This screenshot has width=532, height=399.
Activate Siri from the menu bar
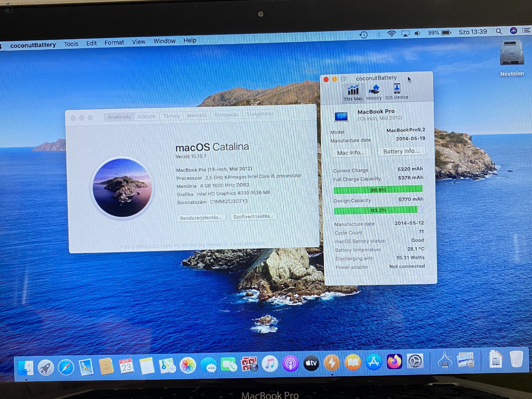(x=514, y=31)
